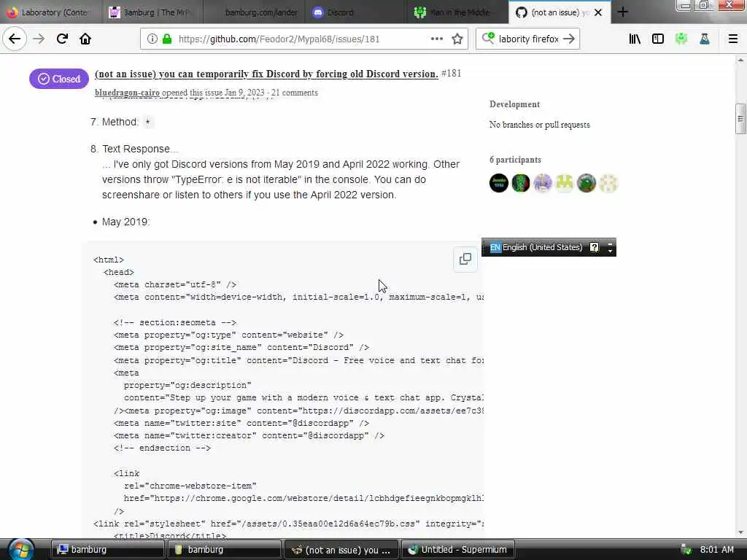The image size is (747, 560).
Task: Click 'May 2019:' bullet text
Action: (125, 222)
